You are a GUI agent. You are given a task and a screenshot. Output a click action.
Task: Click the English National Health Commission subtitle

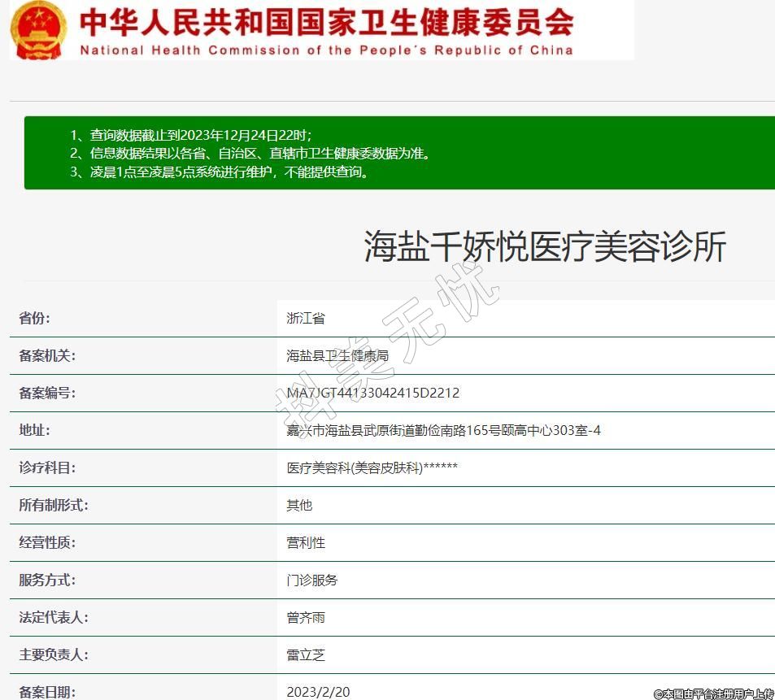325,50
